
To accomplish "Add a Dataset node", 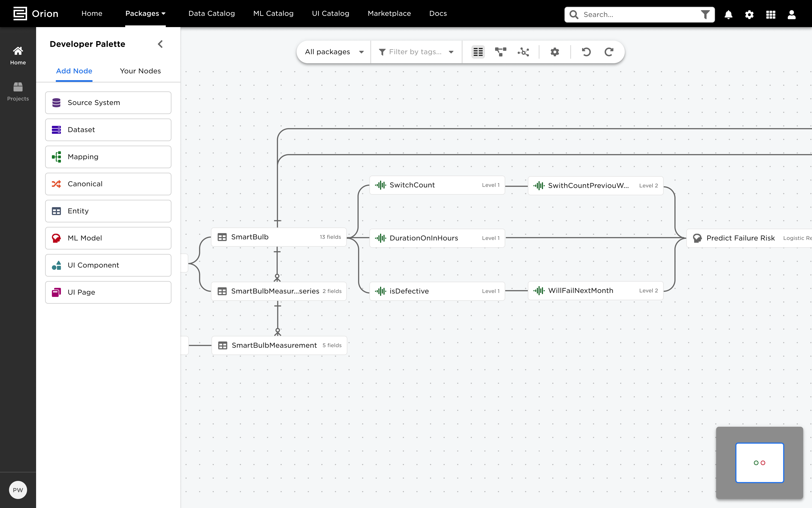I will coord(108,130).
